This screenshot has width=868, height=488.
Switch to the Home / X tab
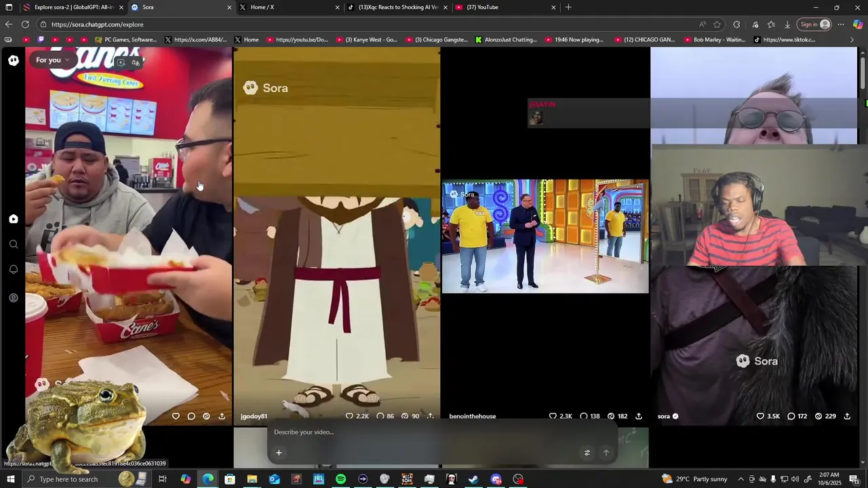(290, 7)
